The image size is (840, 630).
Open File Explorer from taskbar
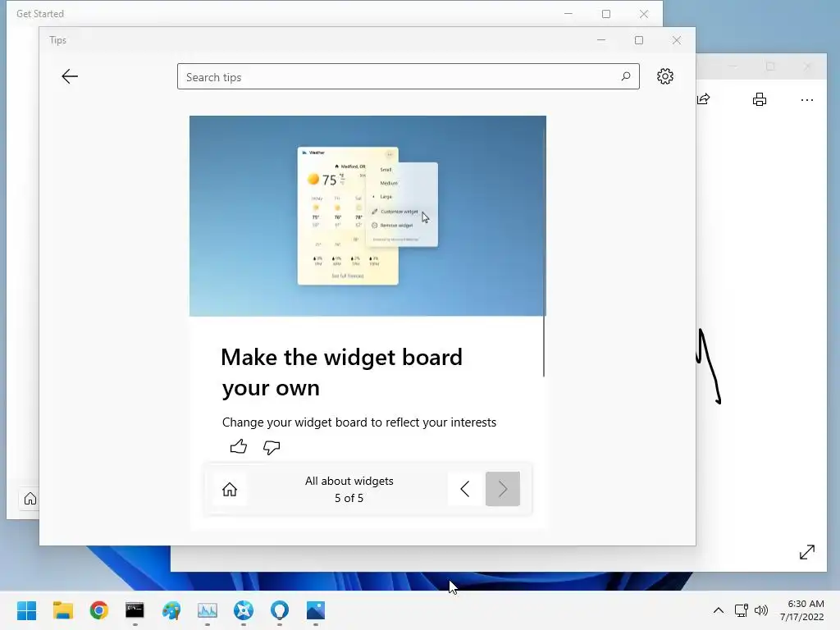[x=62, y=610]
